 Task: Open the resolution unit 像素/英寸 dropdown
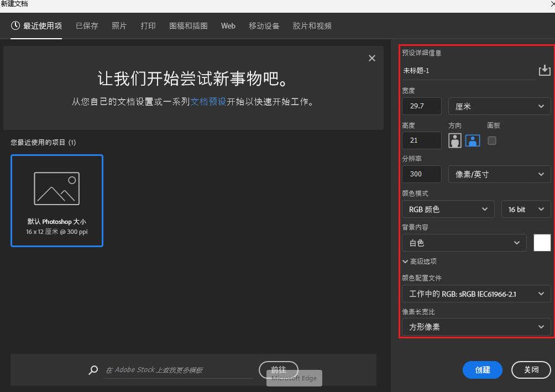pyautogui.click(x=499, y=174)
